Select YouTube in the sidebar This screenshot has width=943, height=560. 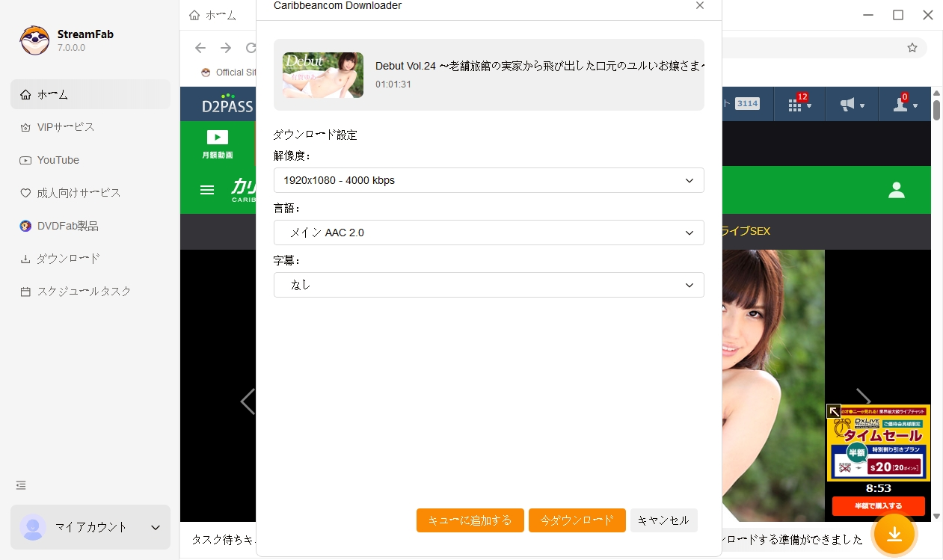(x=58, y=160)
